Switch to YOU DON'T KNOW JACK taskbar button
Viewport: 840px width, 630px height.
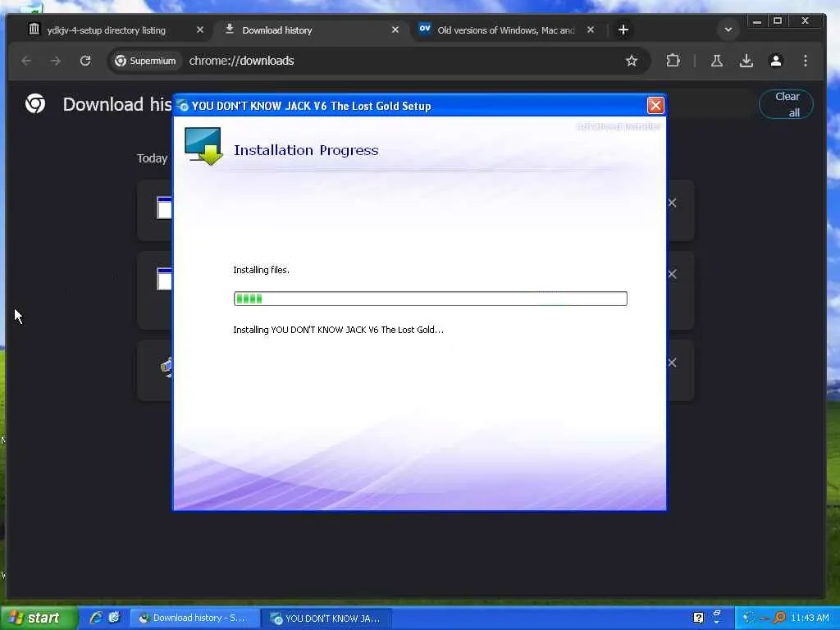pos(327,619)
